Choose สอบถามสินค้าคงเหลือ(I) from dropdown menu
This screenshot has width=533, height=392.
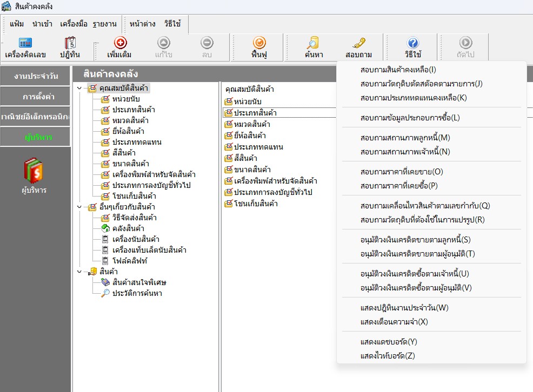point(431,70)
